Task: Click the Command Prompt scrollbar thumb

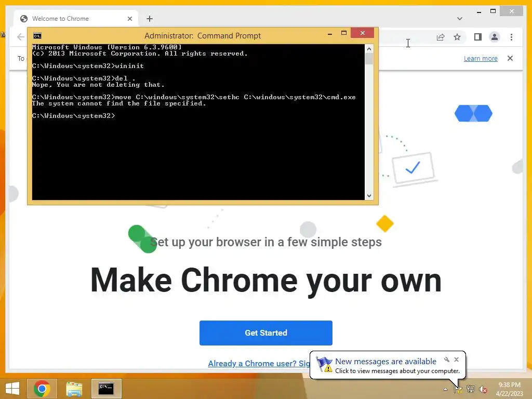Action: pos(369,59)
